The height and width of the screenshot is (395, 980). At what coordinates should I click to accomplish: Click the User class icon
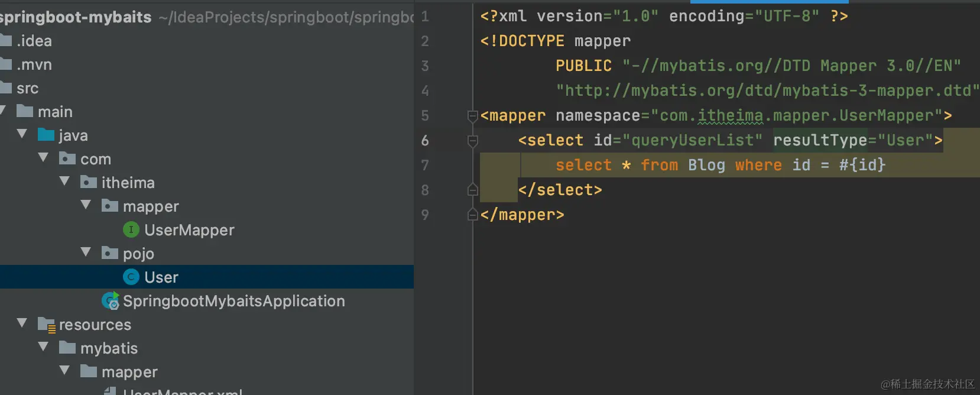pos(131,277)
